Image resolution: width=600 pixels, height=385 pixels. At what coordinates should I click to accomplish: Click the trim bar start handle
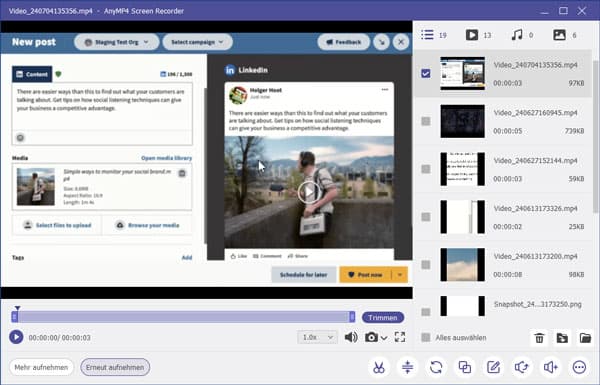tap(15, 316)
